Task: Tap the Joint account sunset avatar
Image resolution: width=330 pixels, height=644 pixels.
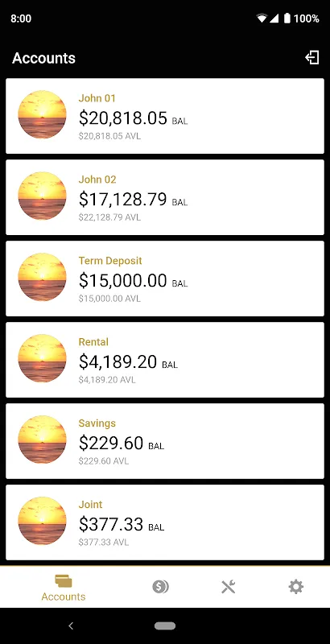Action: [x=43, y=521]
